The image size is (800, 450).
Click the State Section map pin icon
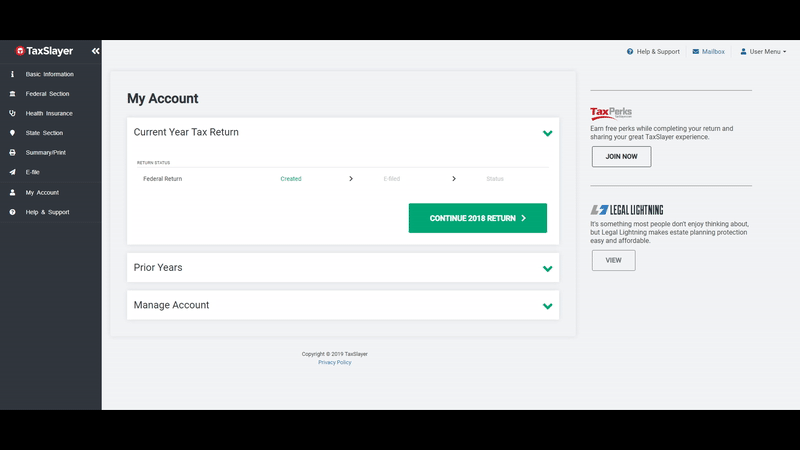[12, 133]
